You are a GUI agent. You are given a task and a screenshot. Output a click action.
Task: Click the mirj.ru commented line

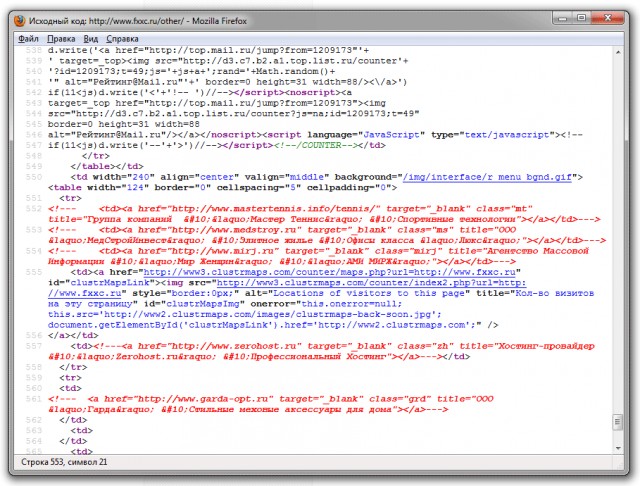pos(318,256)
